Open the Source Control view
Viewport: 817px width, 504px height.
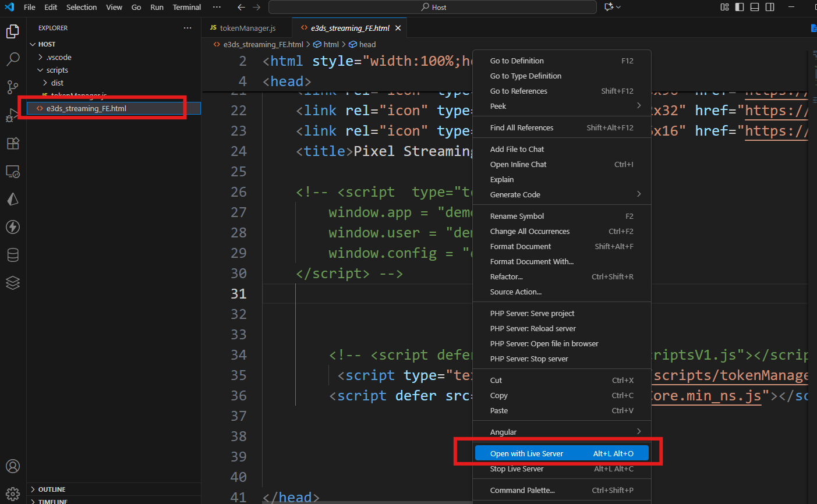tap(13, 87)
